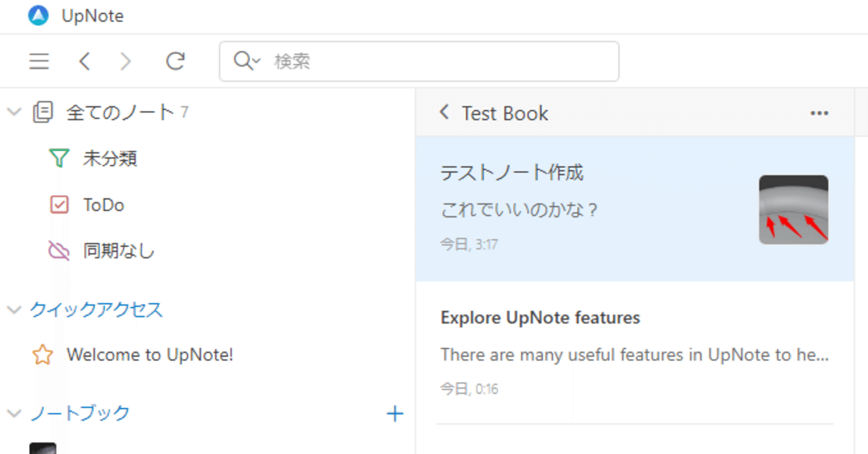Click the refresh sync icon
The height and width of the screenshot is (454, 868).
[x=175, y=61]
